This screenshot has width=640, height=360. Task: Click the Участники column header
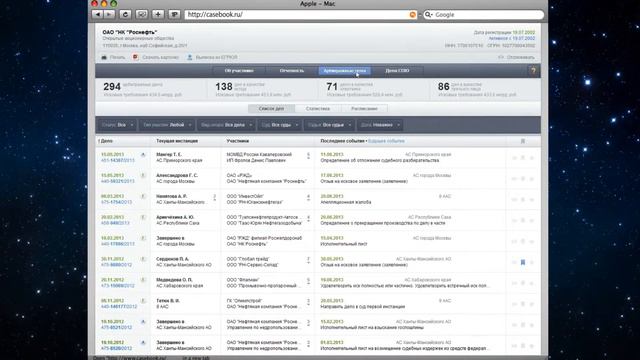point(238,141)
